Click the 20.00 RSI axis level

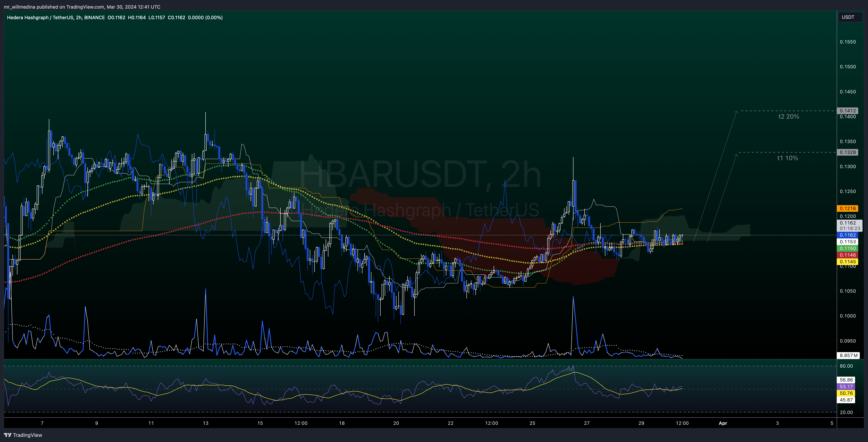pos(846,412)
